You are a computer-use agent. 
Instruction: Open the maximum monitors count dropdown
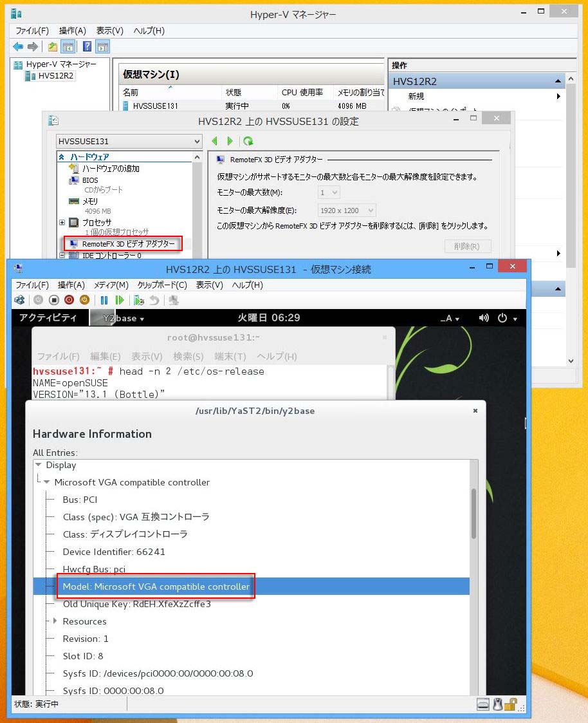click(329, 192)
